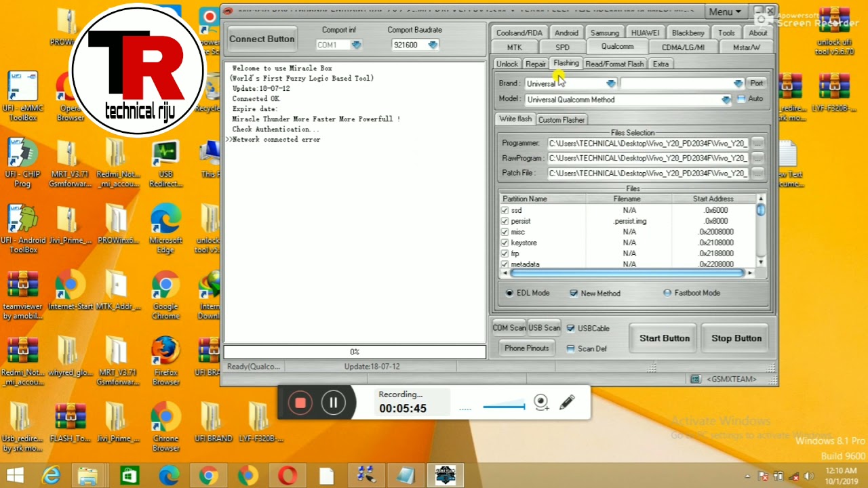Select the Fastboot Mode radio button
Screen dimensions: 868x488
(x=667, y=293)
